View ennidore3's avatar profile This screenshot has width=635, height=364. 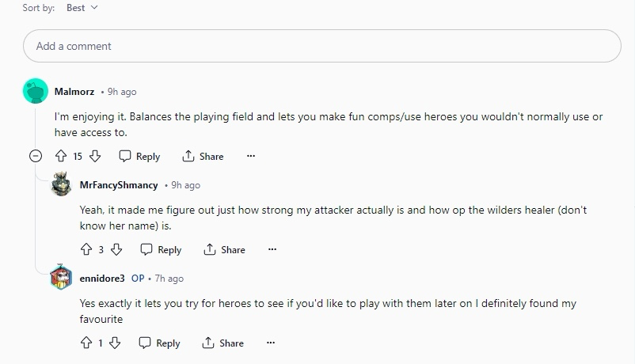click(x=61, y=277)
